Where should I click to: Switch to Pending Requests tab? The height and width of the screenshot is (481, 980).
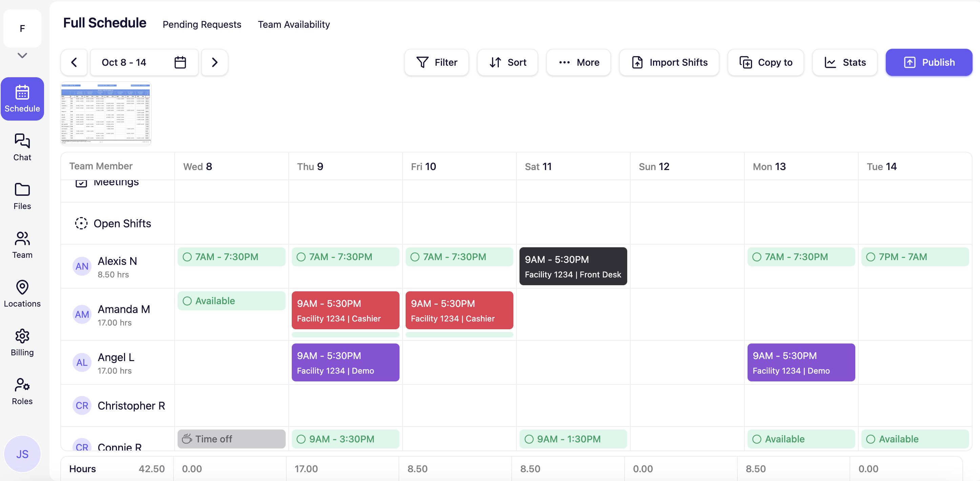click(x=202, y=24)
